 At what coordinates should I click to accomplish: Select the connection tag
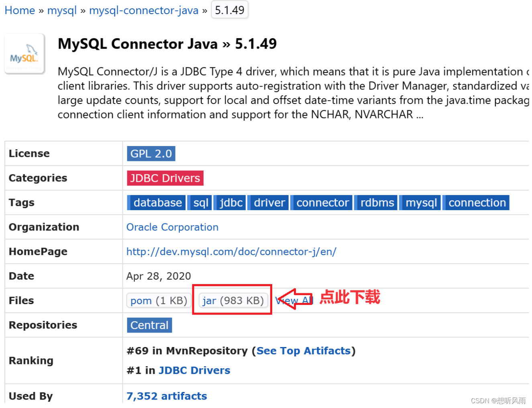[476, 202]
